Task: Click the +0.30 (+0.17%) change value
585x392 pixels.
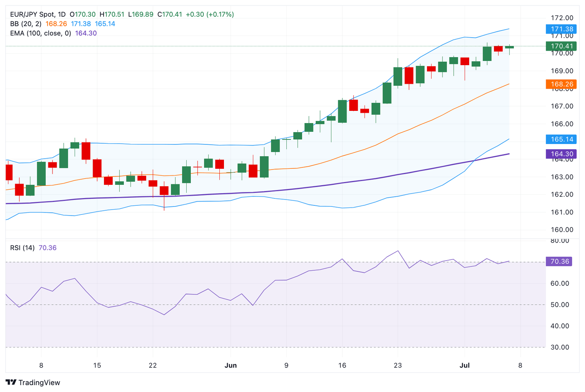Action: (x=209, y=14)
